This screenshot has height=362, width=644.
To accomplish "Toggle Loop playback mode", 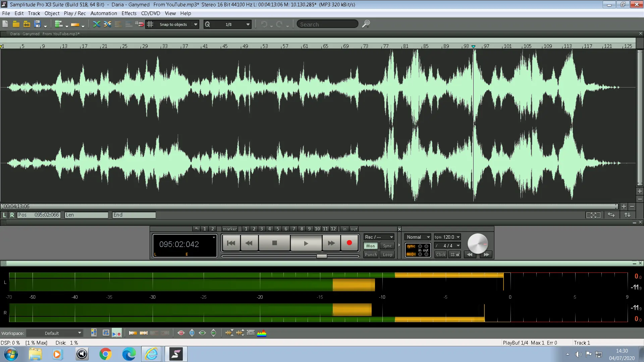I will pyautogui.click(x=387, y=255).
